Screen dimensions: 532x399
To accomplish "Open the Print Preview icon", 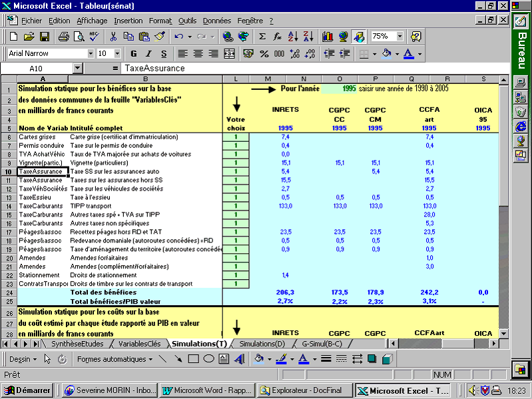I will pos(79,37).
